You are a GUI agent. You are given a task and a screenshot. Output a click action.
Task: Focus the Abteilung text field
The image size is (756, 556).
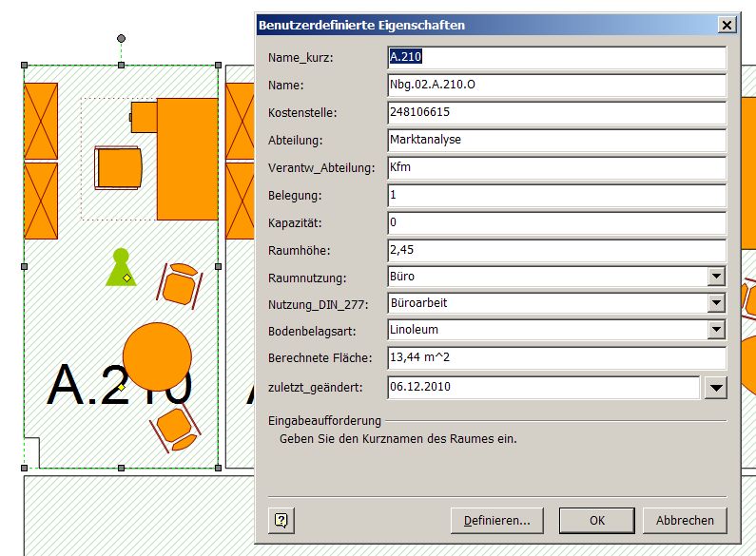[x=556, y=140]
